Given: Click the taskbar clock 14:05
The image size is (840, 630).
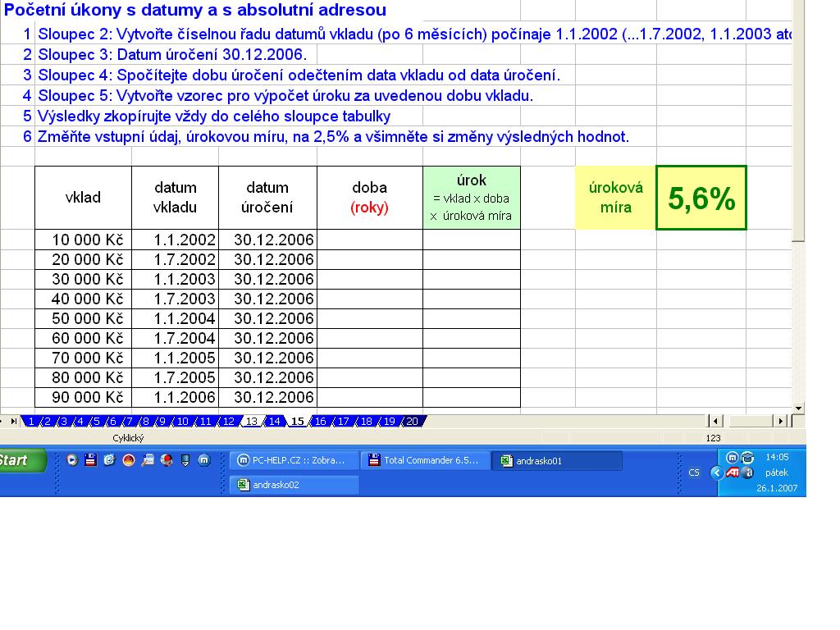Looking at the screenshot, I should (x=777, y=457).
